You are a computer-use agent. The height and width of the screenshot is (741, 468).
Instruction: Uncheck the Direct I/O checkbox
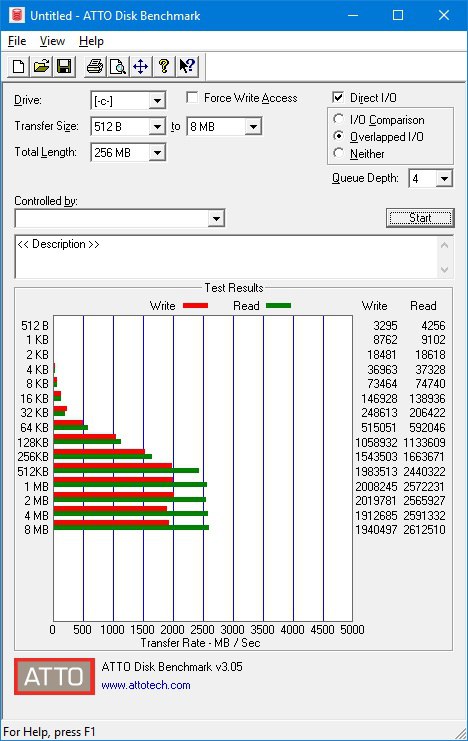tap(338, 98)
